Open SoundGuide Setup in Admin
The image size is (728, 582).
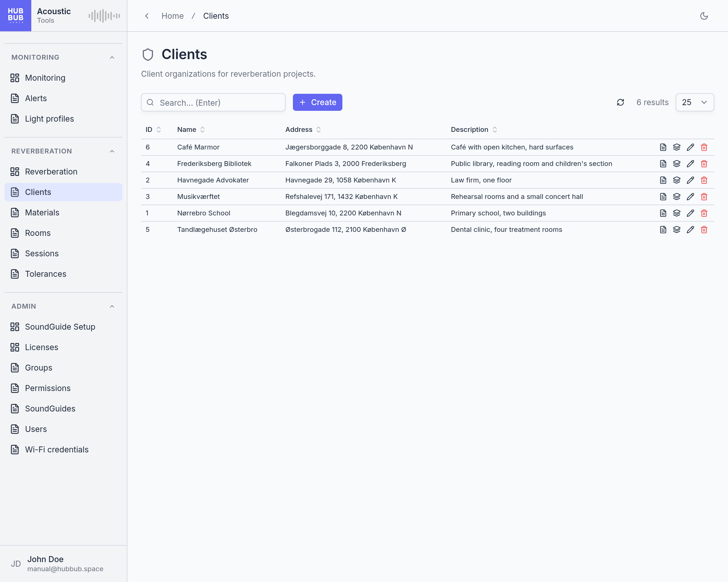click(x=63, y=327)
